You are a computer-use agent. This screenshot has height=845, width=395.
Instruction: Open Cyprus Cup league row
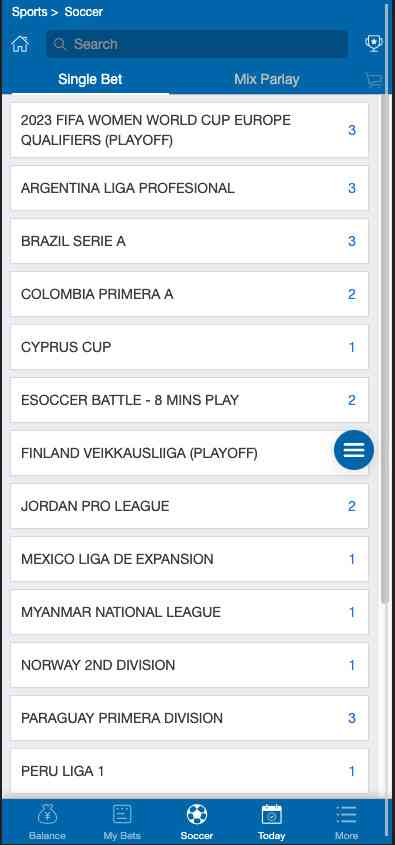pyautogui.click(x=189, y=347)
